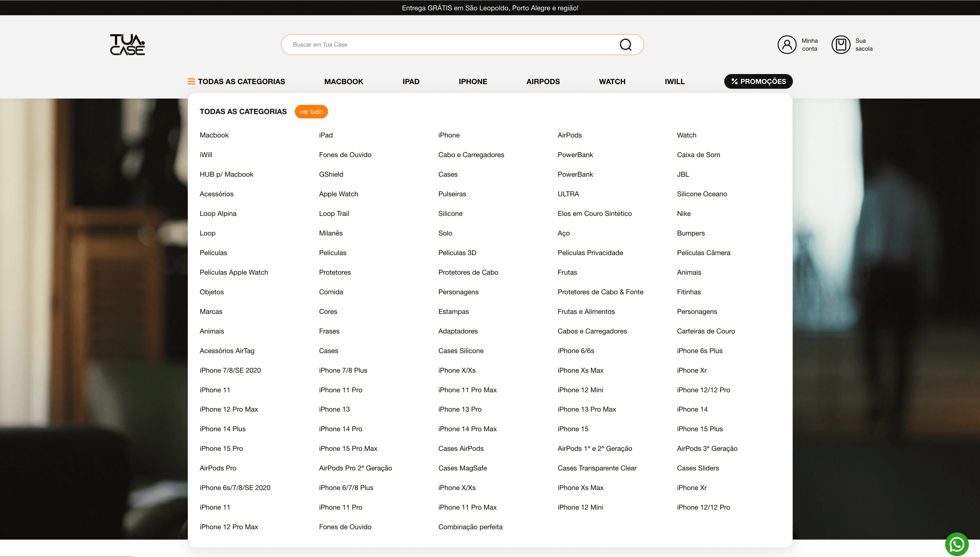Click the hamburger menu icon
The image size is (980, 557).
(x=191, y=81)
